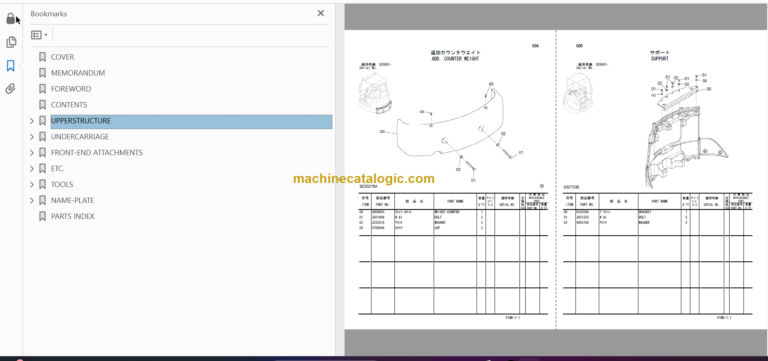This screenshot has width=768, height=361.
Task: Select the highlighted UPPERSTRUCTURE bookmark
Action: [191, 121]
